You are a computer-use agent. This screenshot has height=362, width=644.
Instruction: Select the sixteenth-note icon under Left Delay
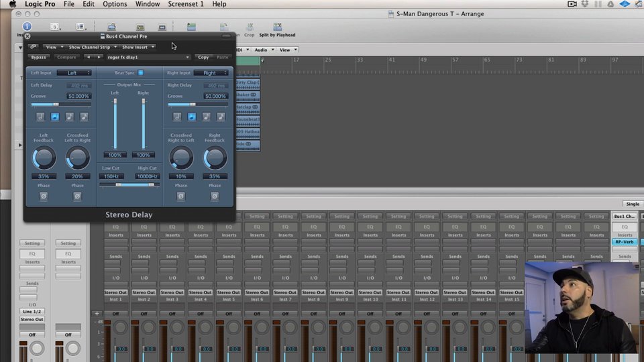85,117
